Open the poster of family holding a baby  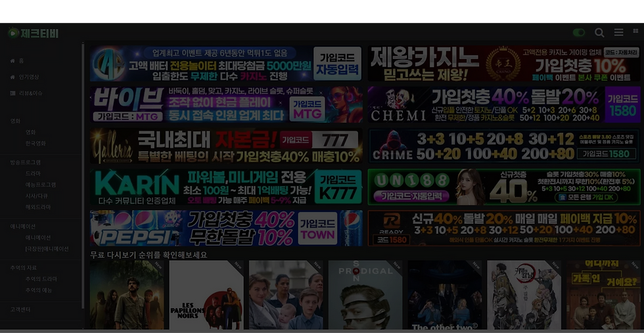(x=286, y=295)
